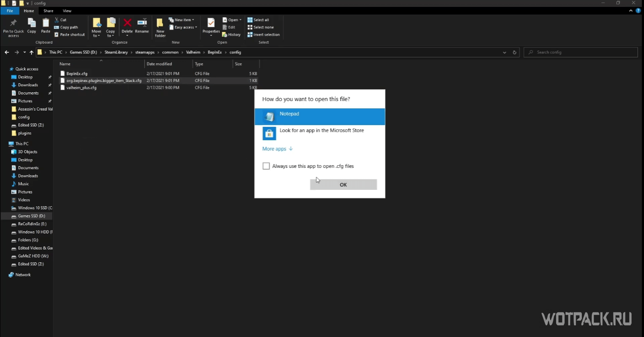Click the Delete icon in ribbon
The image size is (644, 337).
tap(127, 23)
